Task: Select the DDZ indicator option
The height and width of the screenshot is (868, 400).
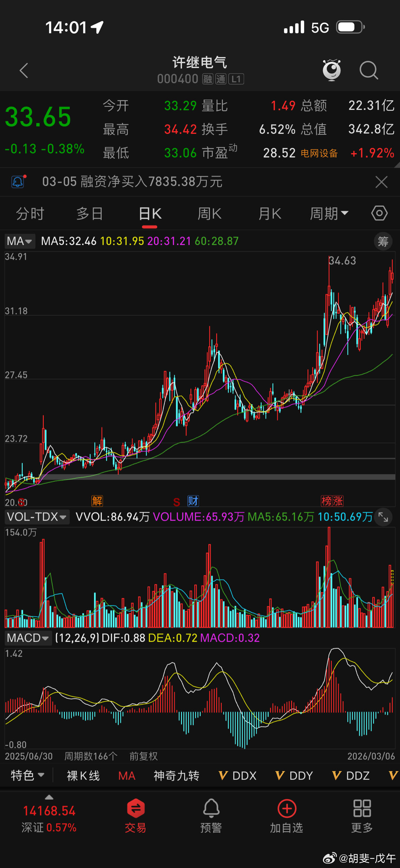Action: click(351, 776)
